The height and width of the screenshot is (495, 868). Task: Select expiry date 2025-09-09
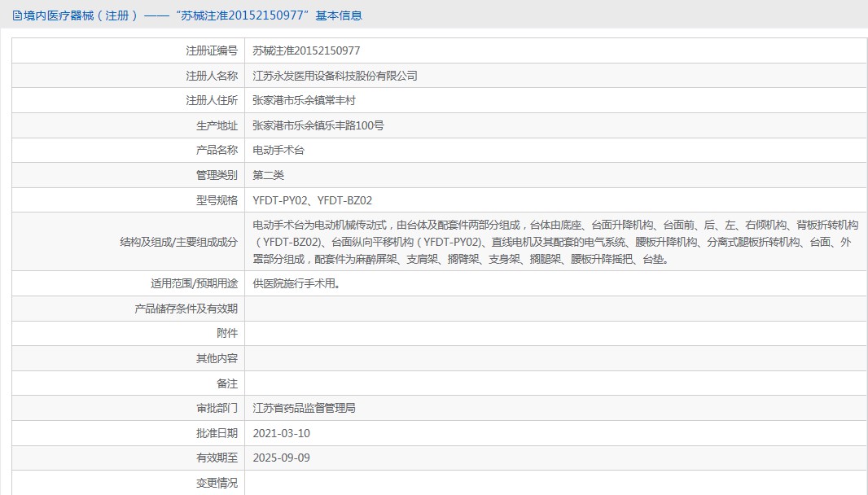(281, 458)
